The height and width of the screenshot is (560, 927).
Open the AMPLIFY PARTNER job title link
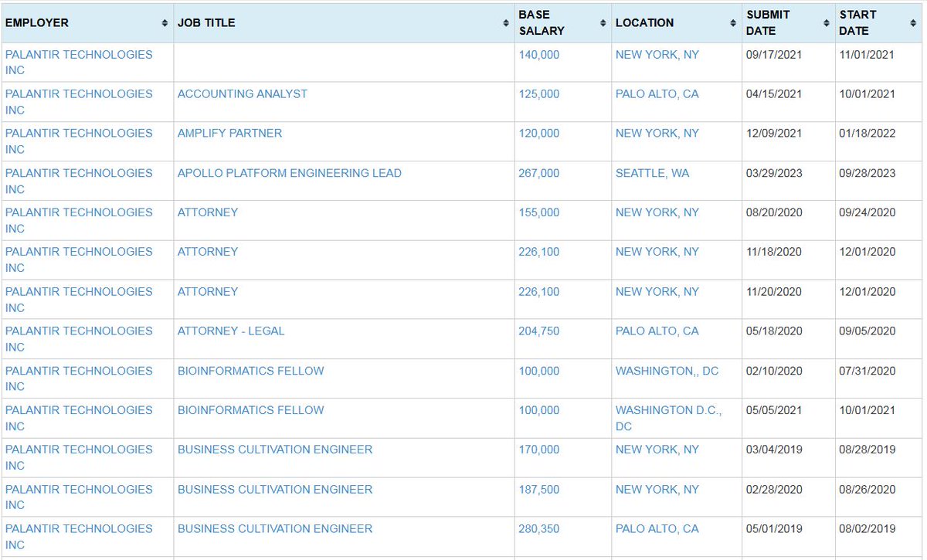230,133
